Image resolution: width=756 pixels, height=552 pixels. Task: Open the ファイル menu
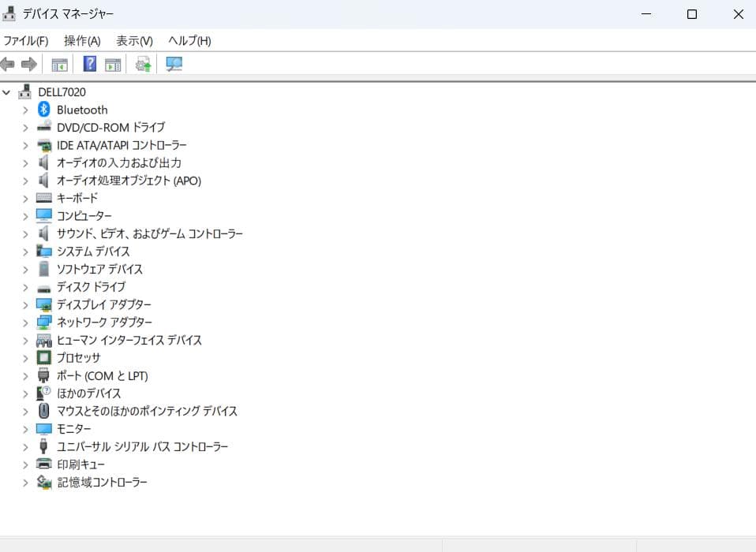point(24,40)
